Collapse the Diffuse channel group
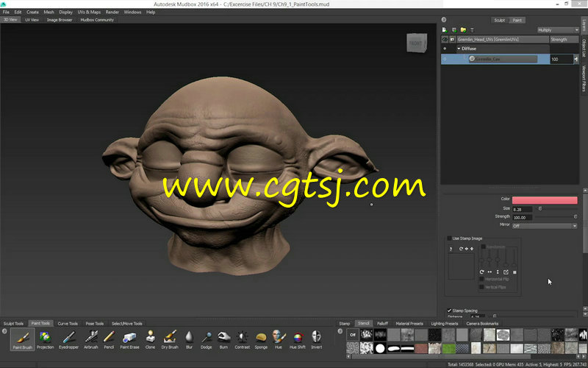The image size is (588, 368). pyautogui.click(x=459, y=49)
